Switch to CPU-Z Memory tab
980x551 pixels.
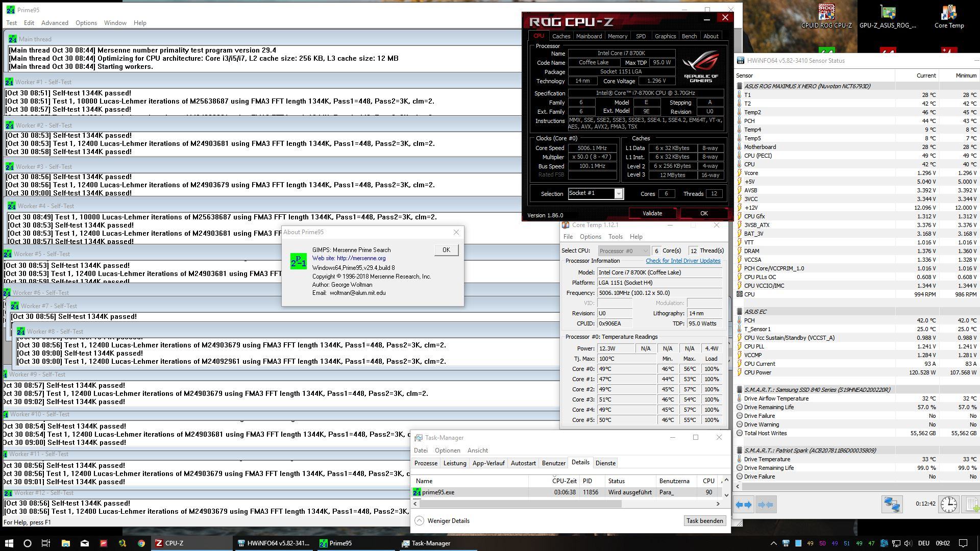click(617, 36)
